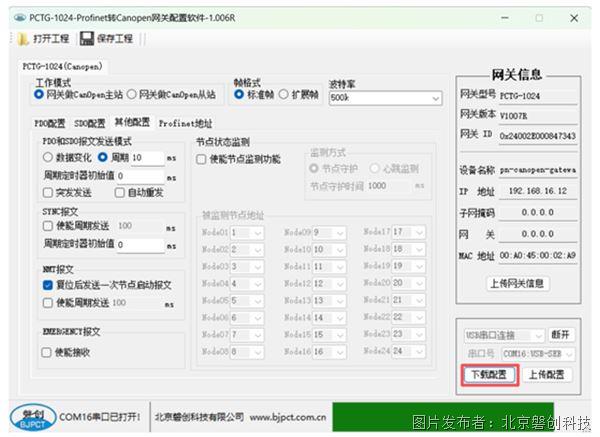The width and height of the screenshot is (600, 437).
Task: Click the MAC 地址 field
Action: pyautogui.click(x=538, y=255)
